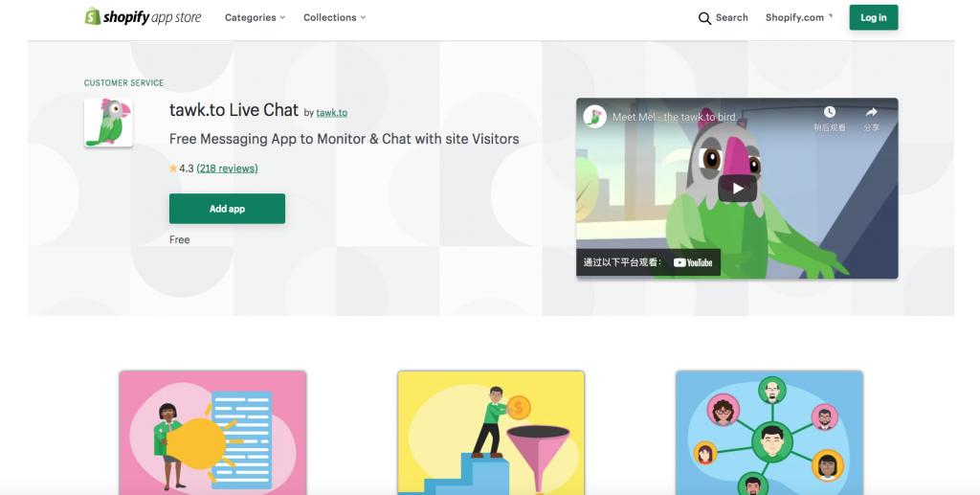The height and width of the screenshot is (495, 980).
Task: Click the video share arrow icon
Action: click(x=871, y=113)
